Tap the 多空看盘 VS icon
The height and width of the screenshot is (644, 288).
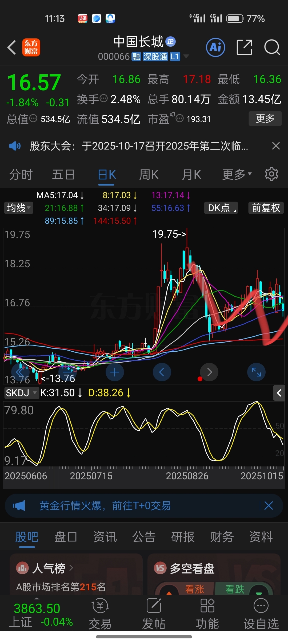tap(160, 568)
